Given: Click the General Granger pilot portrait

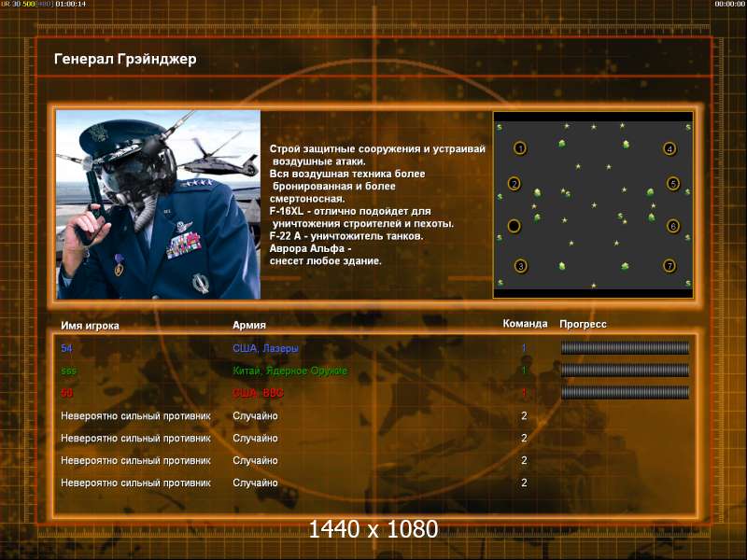Looking at the screenshot, I should point(158,204).
